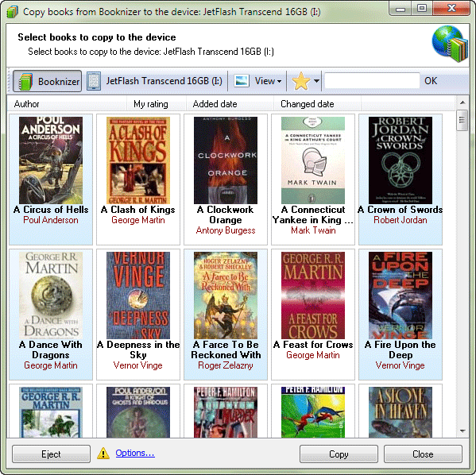
Task: Click the Copy button
Action: [x=339, y=454]
